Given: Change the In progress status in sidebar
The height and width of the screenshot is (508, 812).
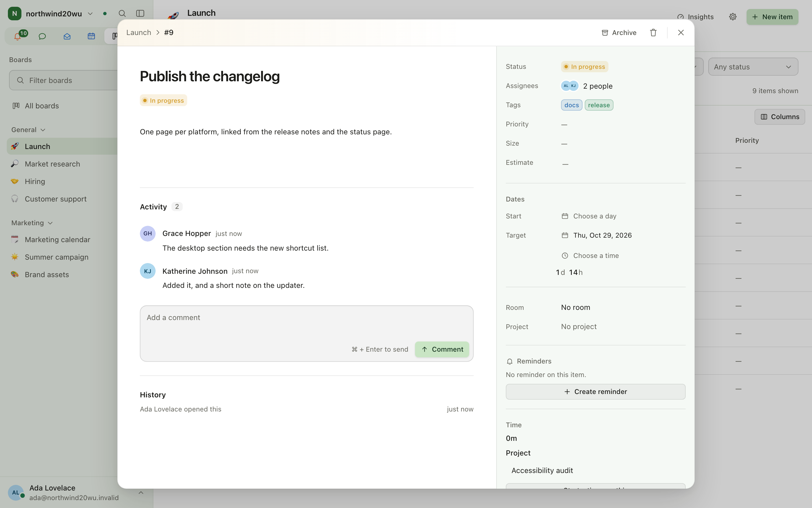Looking at the screenshot, I should tap(584, 67).
